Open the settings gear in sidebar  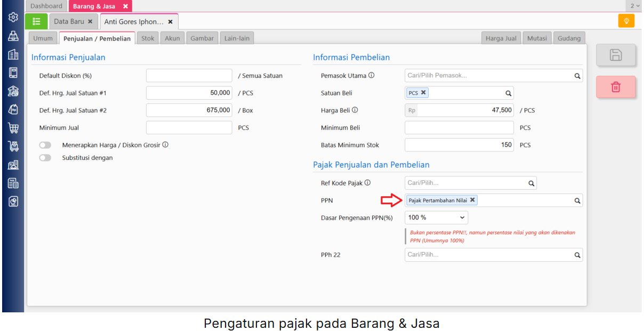(13, 18)
